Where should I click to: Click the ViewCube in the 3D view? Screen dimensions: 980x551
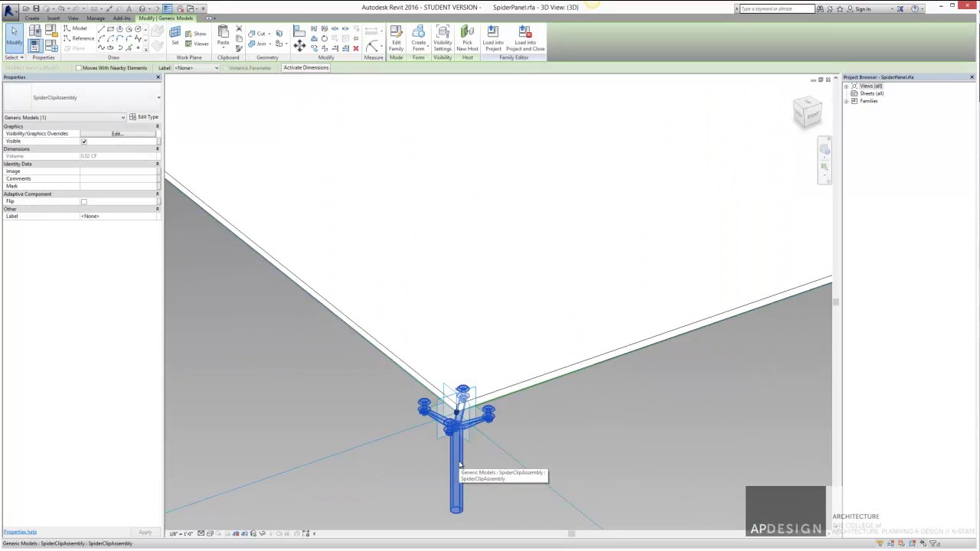(x=808, y=112)
